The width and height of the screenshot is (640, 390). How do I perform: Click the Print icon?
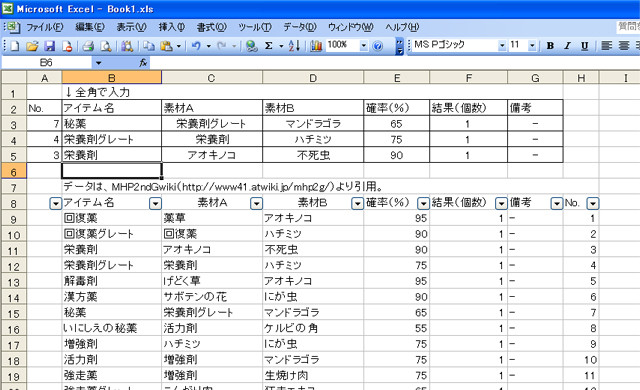[x=88, y=46]
